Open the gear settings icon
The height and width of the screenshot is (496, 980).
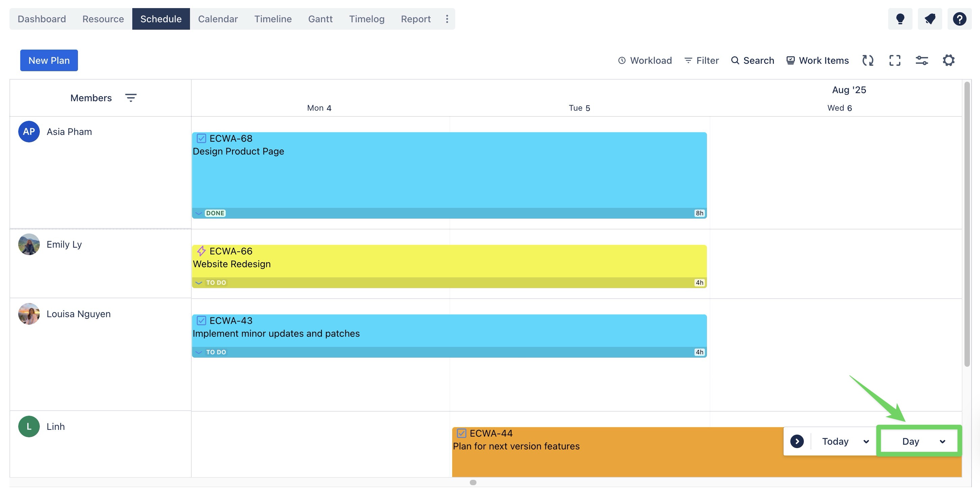[948, 60]
